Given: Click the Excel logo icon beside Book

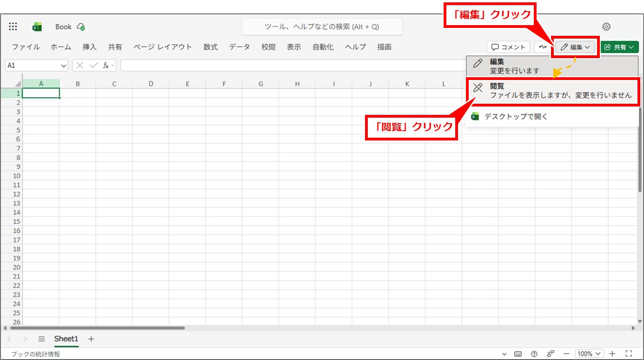Looking at the screenshot, I should tap(37, 27).
